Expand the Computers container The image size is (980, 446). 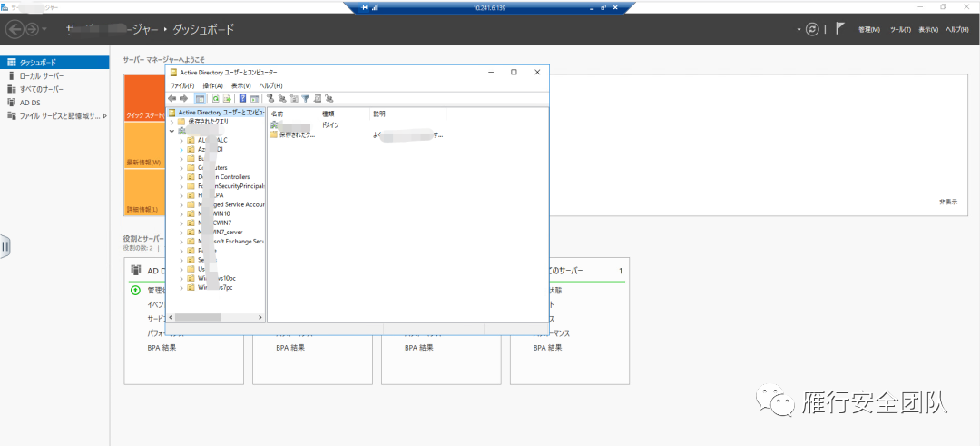(181, 168)
